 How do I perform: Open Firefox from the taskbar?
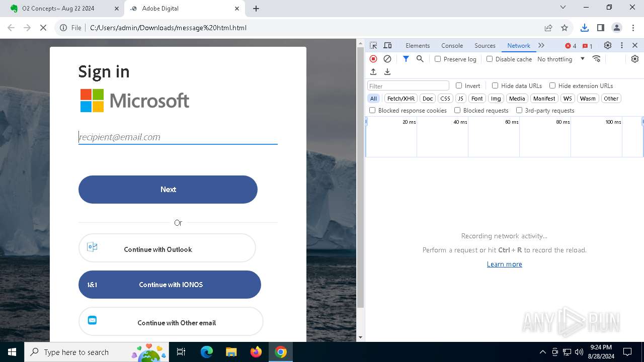256,352
